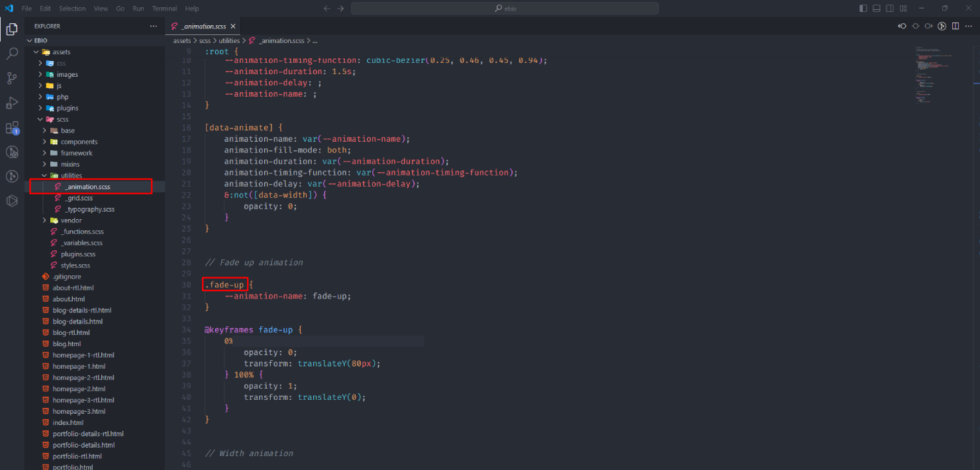Toggle the bottom panel

point(877,9)
